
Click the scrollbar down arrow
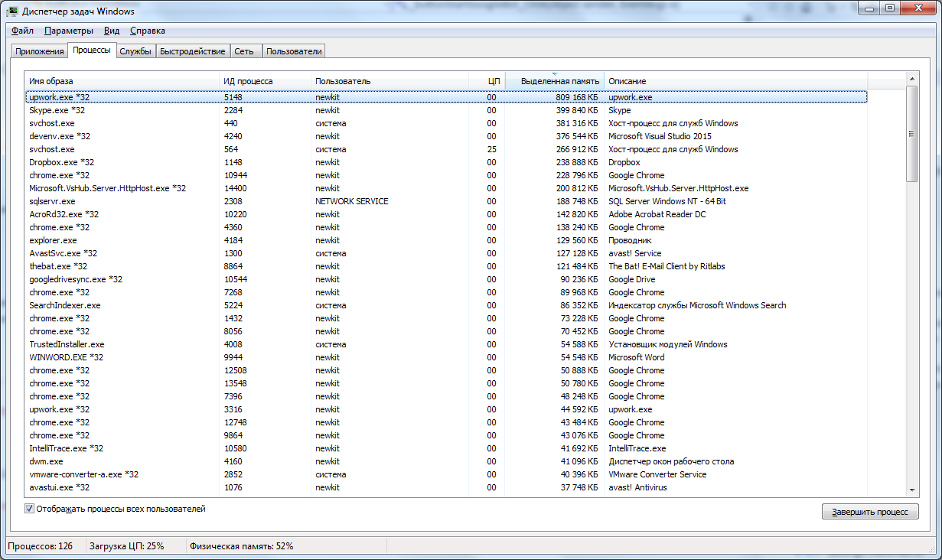click(x=911, y=490)
